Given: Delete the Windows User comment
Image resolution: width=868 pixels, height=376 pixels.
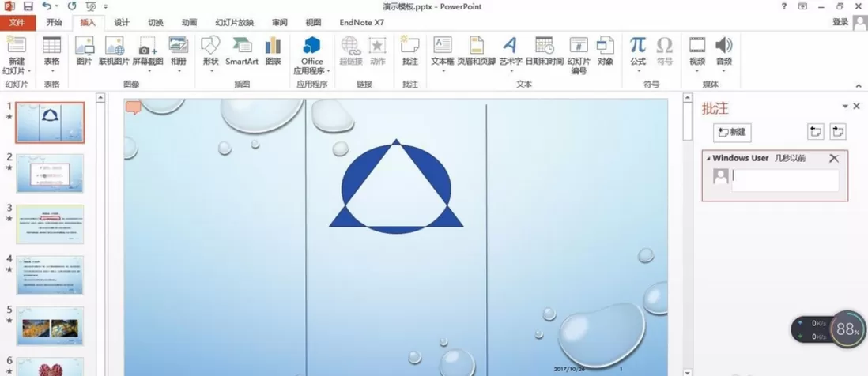Looking at the screenshot, I should point(834,159).
